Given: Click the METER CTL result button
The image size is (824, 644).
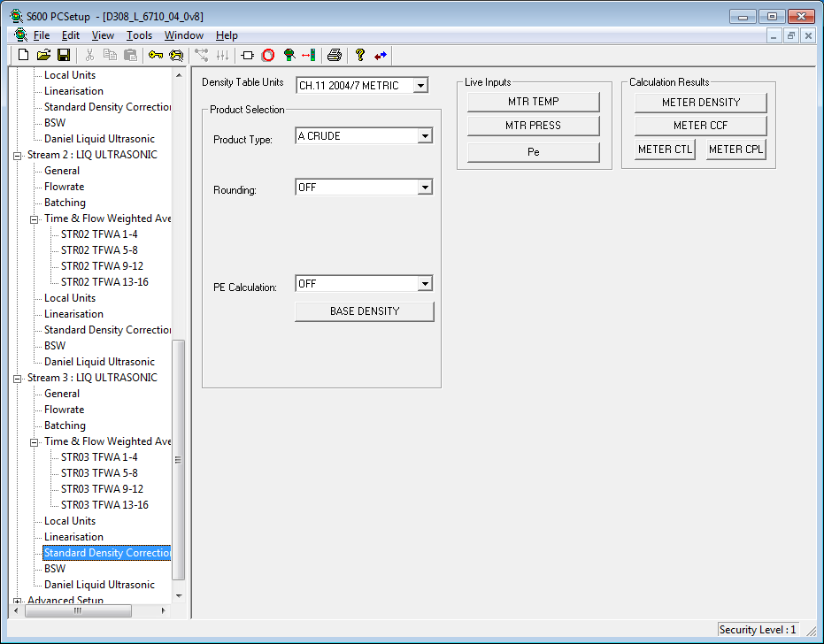Looking at the screenshot, I should pos(665,149).
